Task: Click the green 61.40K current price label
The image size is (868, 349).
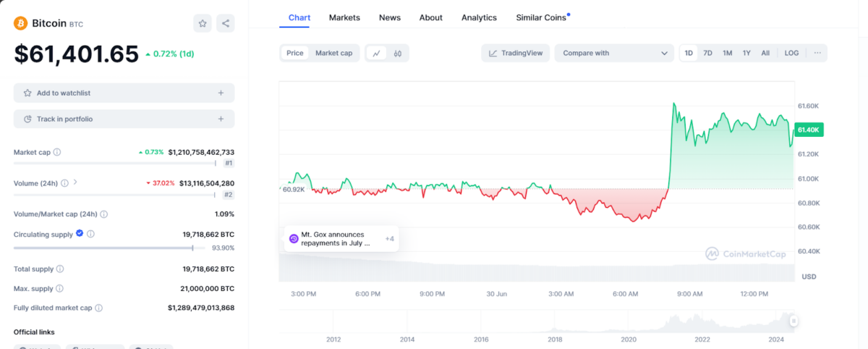Action: [809, 130]
